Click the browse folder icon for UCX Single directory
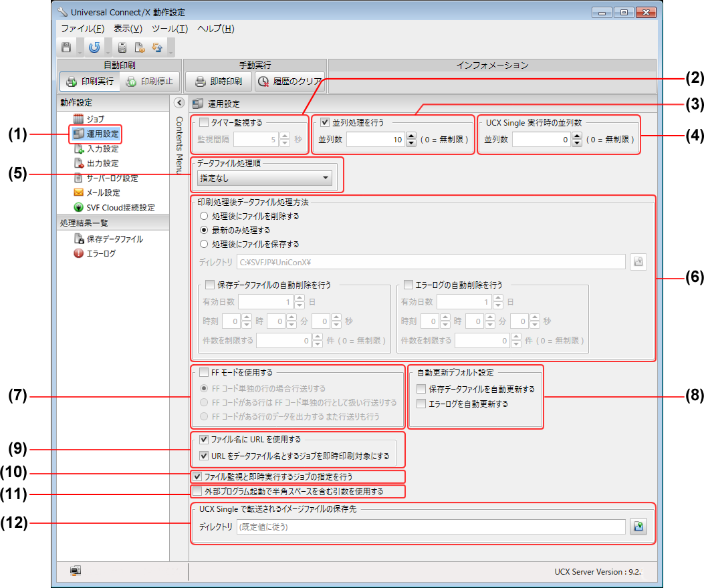Viewport: 704px width, 588px height. (638, 527)
